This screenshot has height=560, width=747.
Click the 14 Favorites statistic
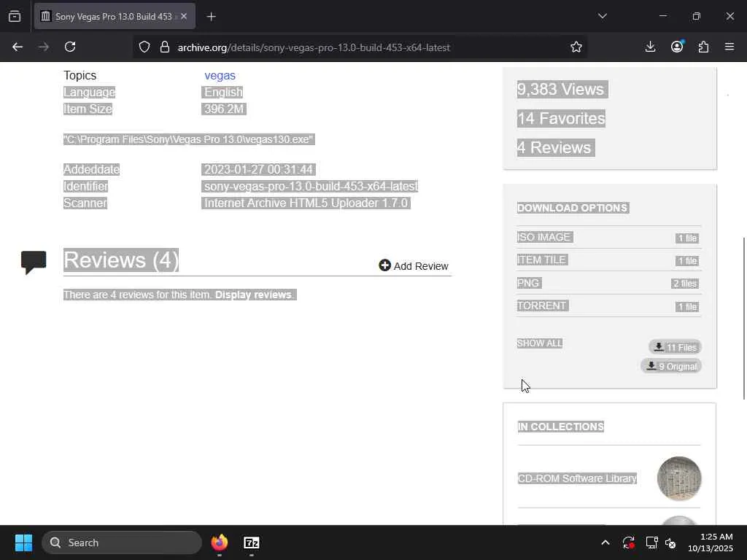pyautogui.click(x=561, y=118)
